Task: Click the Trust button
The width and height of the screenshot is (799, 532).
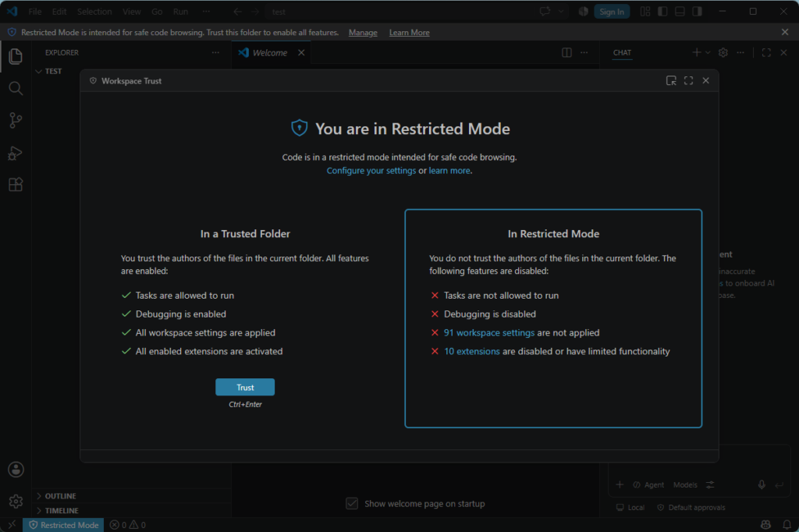Action: (x=245, y=387)
